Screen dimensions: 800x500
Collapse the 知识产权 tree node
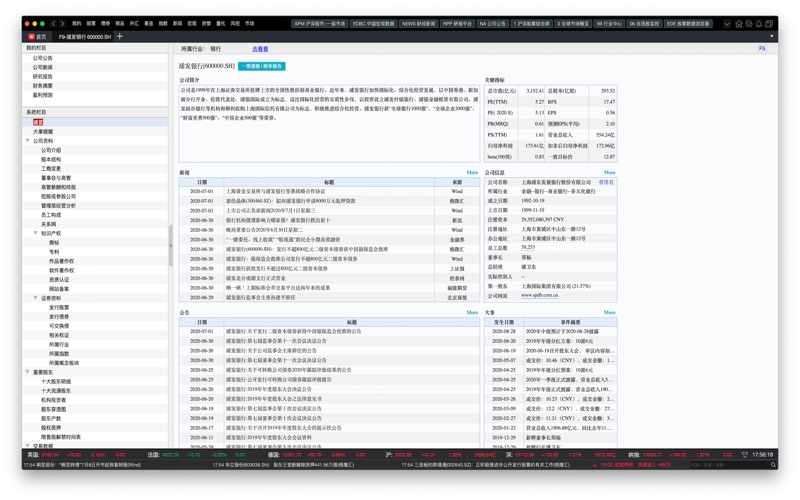click(36, 233)
